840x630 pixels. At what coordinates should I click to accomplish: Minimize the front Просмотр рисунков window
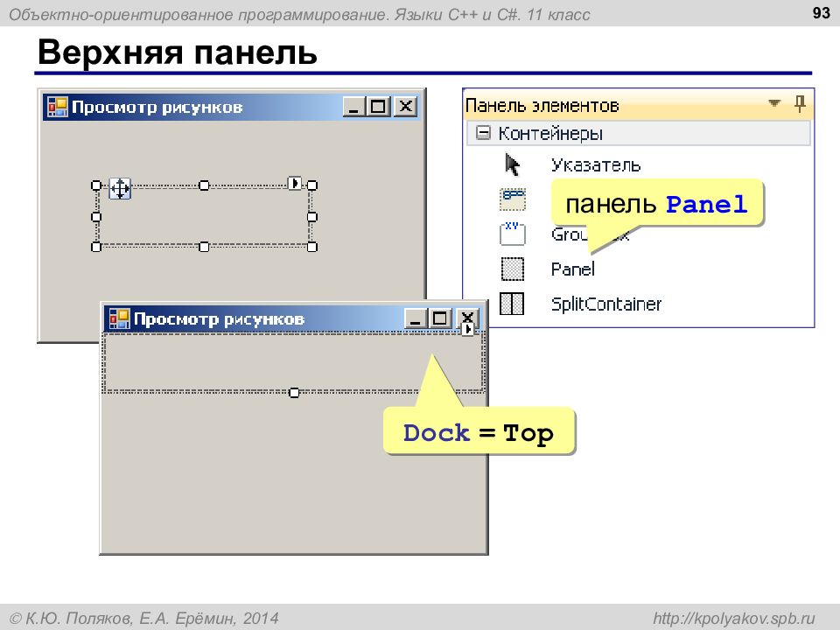coord(415,318)
